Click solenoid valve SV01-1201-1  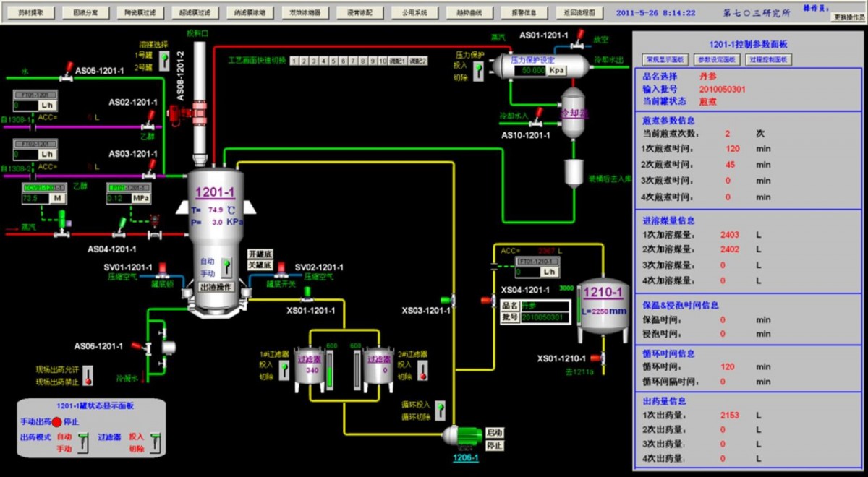coord(163,271)
